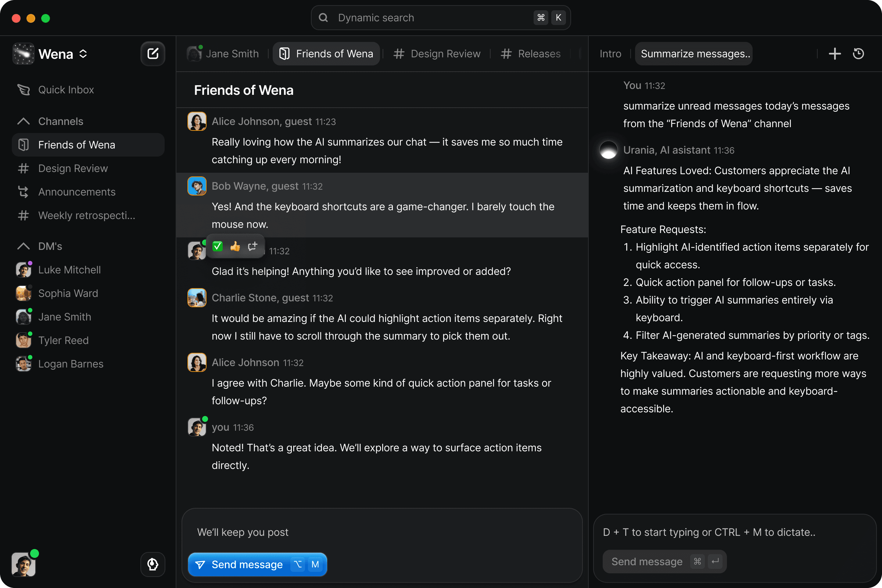Viewport: 882px width, 588px height.
Task: Open Announcements channel in sidebar
Action: pos(76,191)
